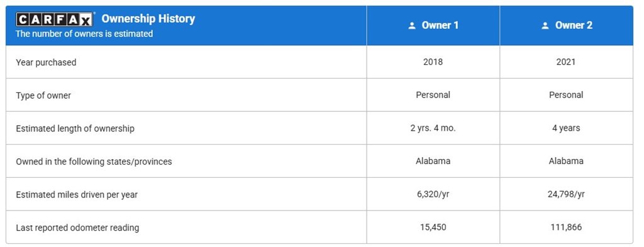644x247 pixels.
Task: Click Owner 1's Personal owner type
Action: coord(433,95)
